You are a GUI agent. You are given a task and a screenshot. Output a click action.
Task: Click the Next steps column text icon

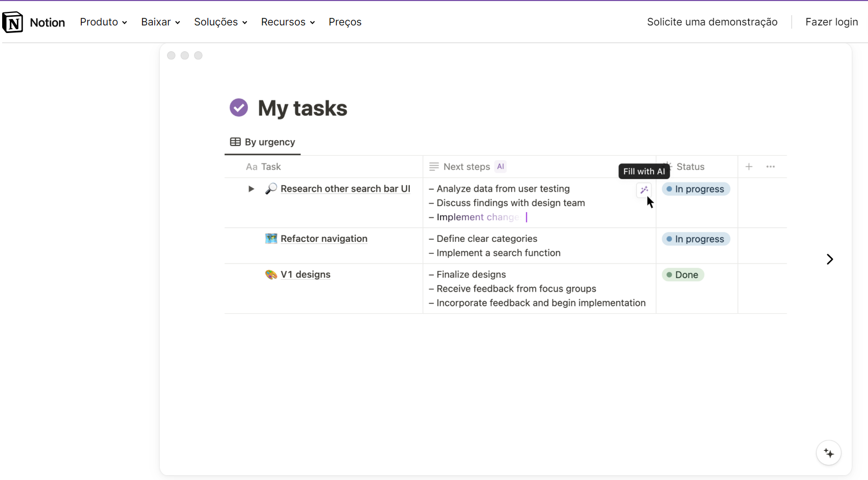tap(434, 167)
